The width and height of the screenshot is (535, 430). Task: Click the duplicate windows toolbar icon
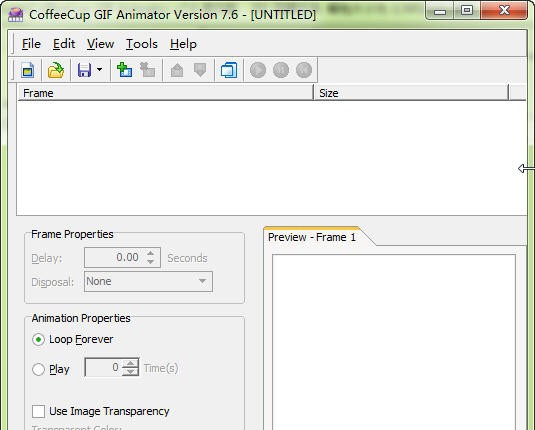(x=229, y=70)
